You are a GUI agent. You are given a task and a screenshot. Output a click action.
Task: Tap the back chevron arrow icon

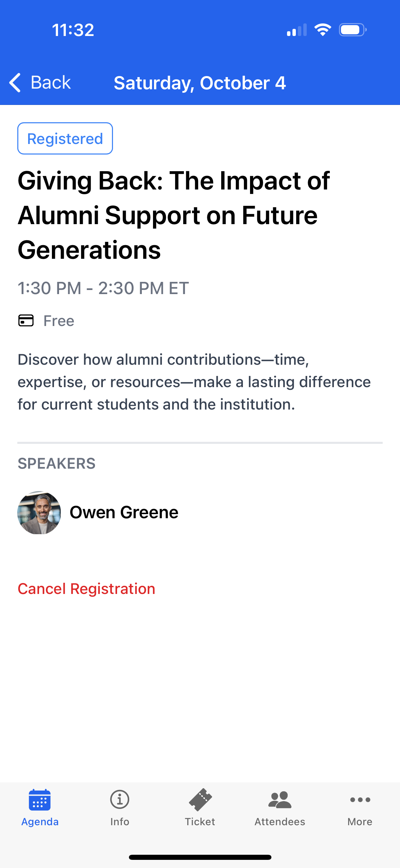pos(15,83)
